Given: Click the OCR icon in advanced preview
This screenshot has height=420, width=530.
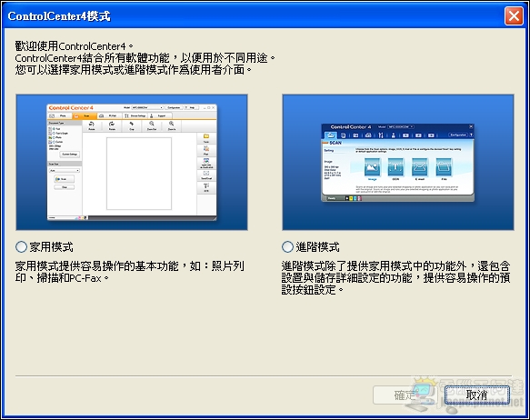Looking at the screenshot, I should [x=395, y=167].
